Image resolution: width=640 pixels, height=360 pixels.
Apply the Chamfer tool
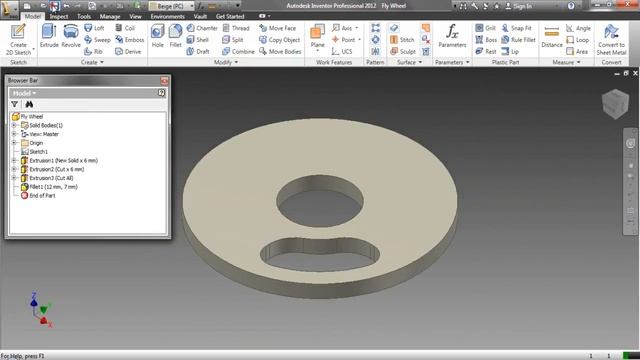tap(202, 28)
